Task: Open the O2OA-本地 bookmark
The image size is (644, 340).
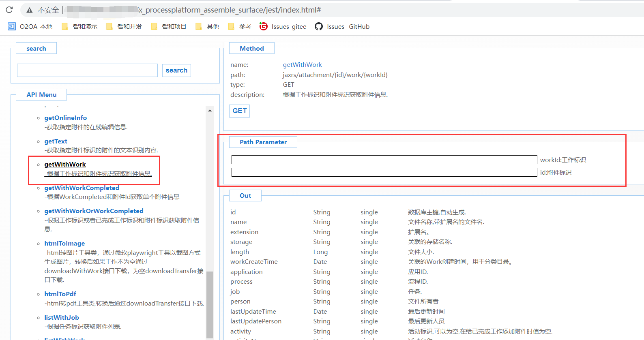Action: point(30,27)
